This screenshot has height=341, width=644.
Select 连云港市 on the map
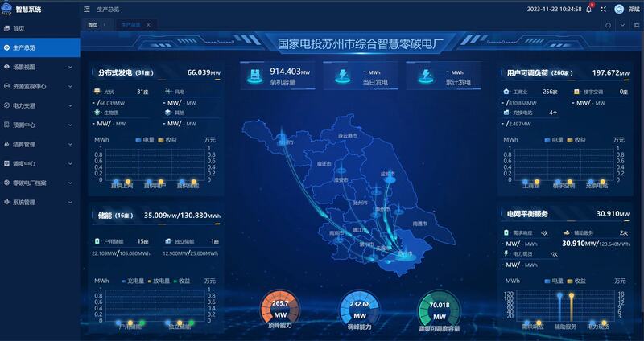tap(348, 135)
